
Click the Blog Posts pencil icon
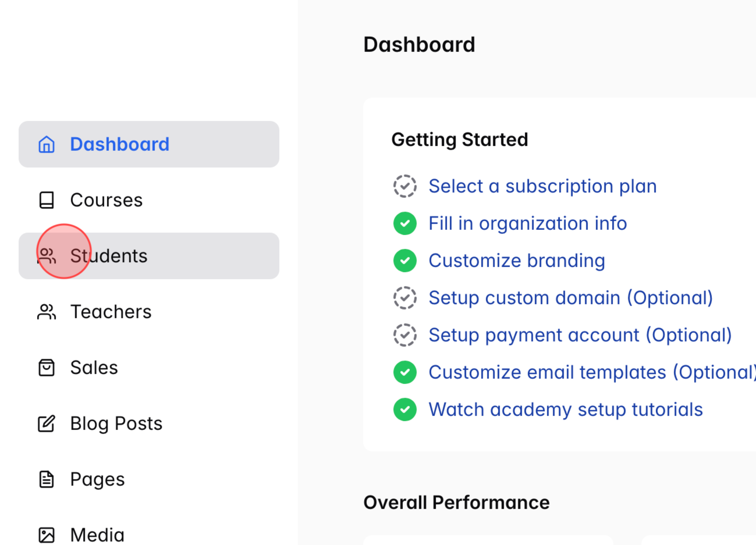coord(47,423)
